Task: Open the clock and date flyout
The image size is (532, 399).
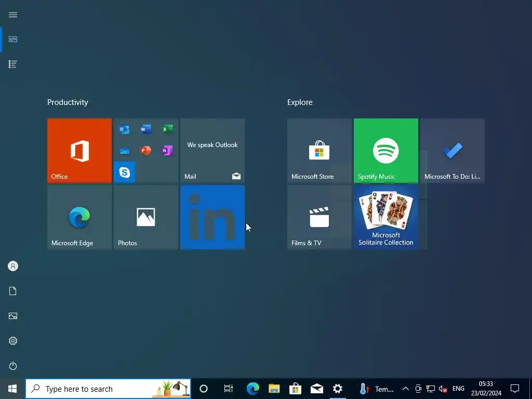Action: click(x=486, y=389)
